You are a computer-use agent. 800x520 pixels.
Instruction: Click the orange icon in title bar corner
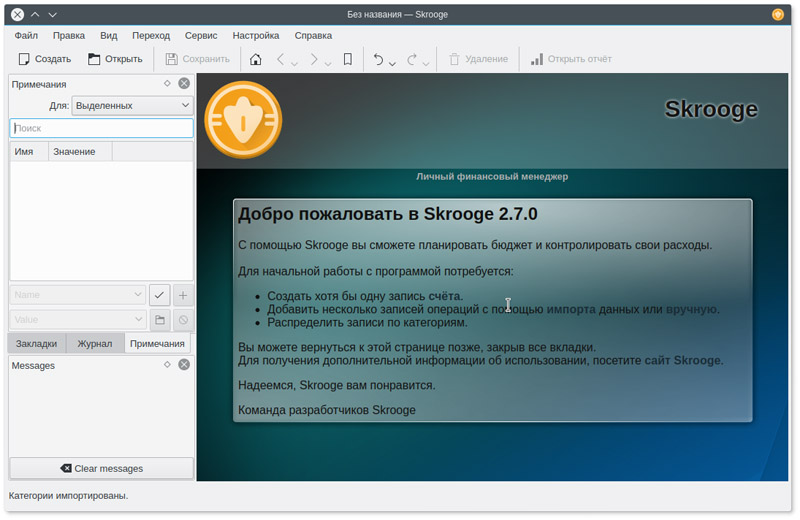click(x=778, y=14)
